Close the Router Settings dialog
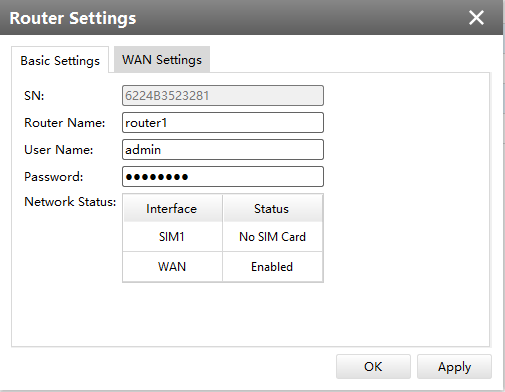Image resolution: width=505 pixels, height=392 pixels. point(476,17)
